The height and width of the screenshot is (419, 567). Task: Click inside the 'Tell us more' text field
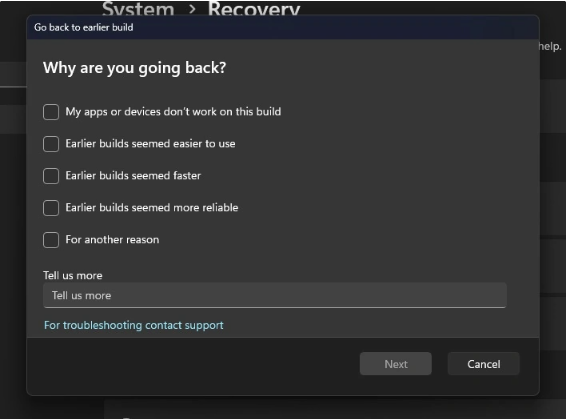[x=275, y=295]
